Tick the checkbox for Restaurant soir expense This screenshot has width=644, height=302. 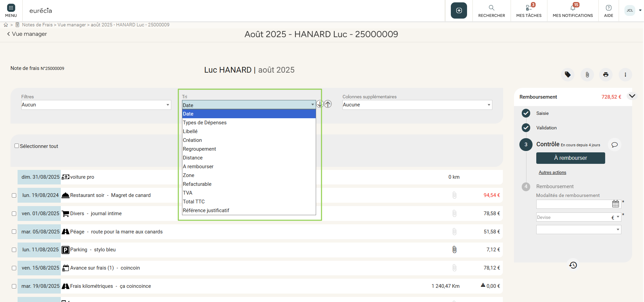pos(14,195)
